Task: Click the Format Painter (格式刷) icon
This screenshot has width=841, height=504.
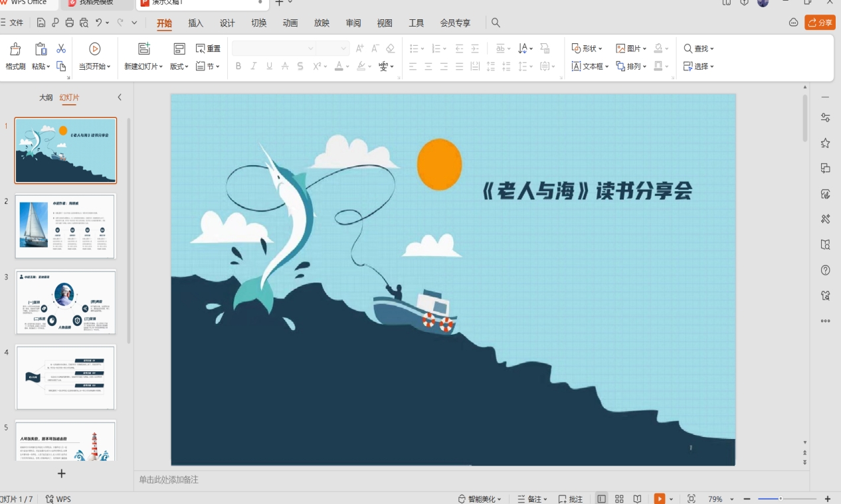Action: [15, 49]
